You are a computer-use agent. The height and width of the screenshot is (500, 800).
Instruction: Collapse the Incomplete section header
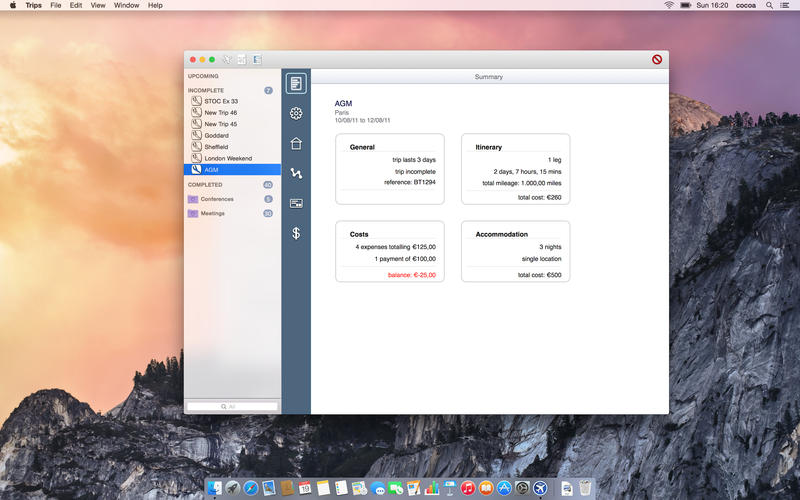(x=206, y=90)
